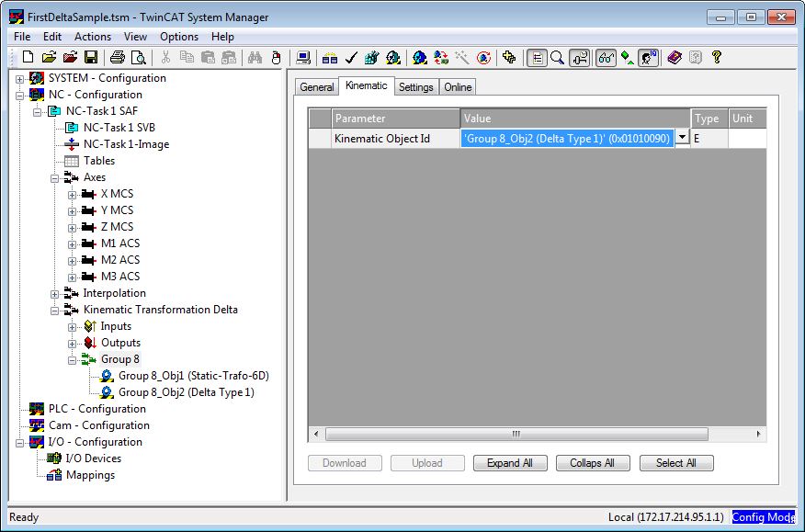Expand the X MCS axis node
The height and width of the screenshot is (532, 805).
coord(72,195)
